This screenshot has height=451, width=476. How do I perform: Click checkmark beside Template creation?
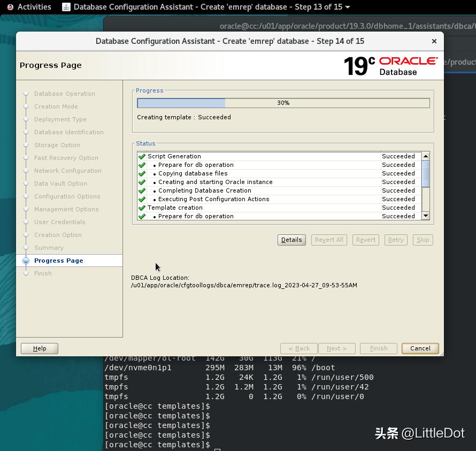[x=142, y=208]
